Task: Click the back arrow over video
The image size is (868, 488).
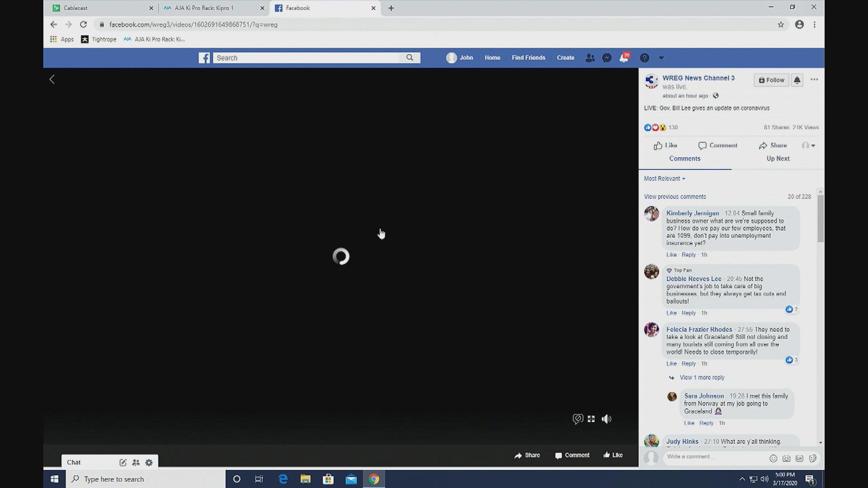Action: pyautogui.click(x=52, y=80)
